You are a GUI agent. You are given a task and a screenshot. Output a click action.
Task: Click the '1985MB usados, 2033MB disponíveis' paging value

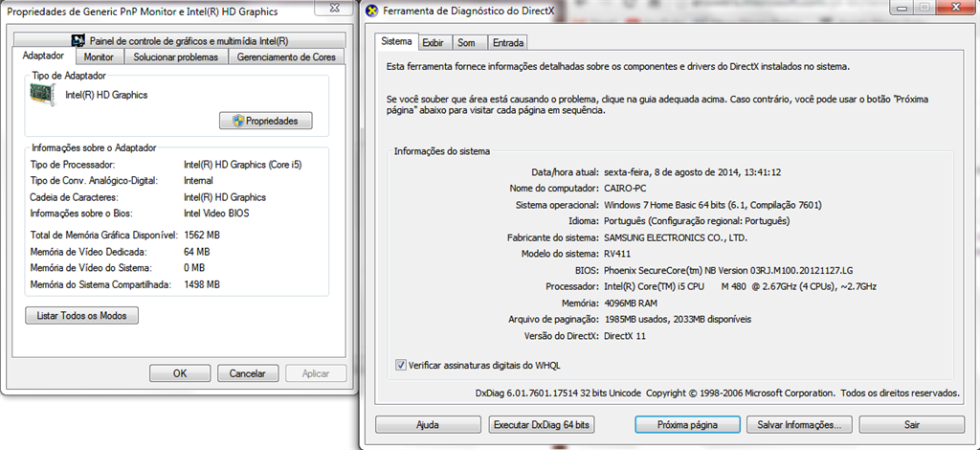tap(678, 320)
